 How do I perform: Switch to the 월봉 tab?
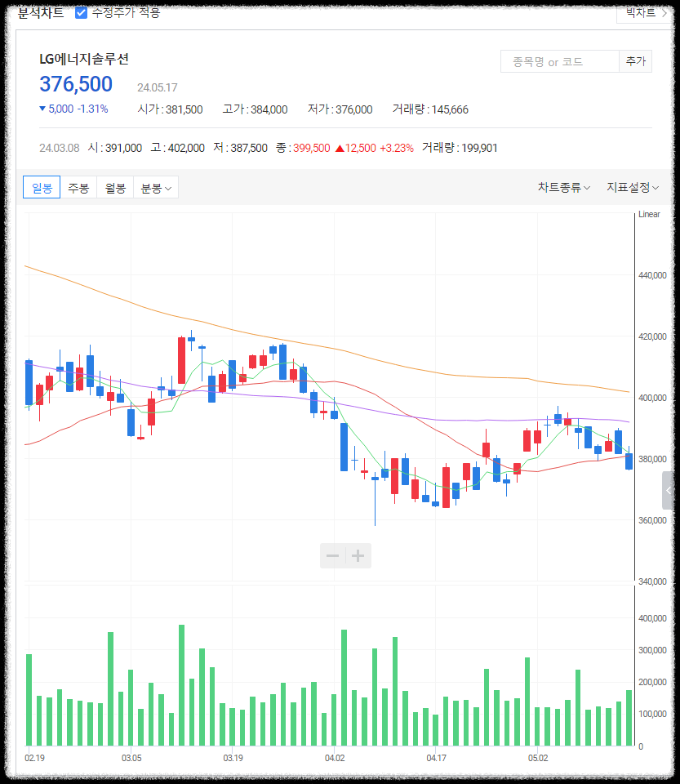(x=115, y=188)
